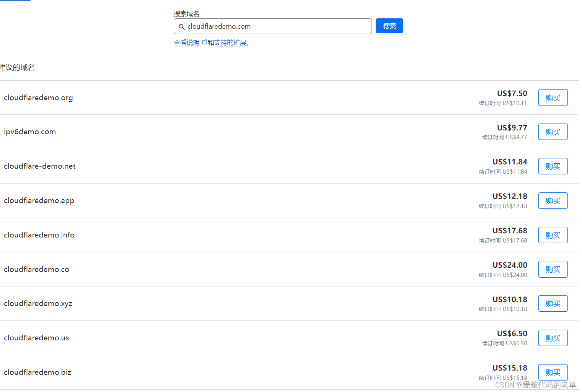Click the US$15.18 bold price

pyautogui.click(x=510, y=368)
